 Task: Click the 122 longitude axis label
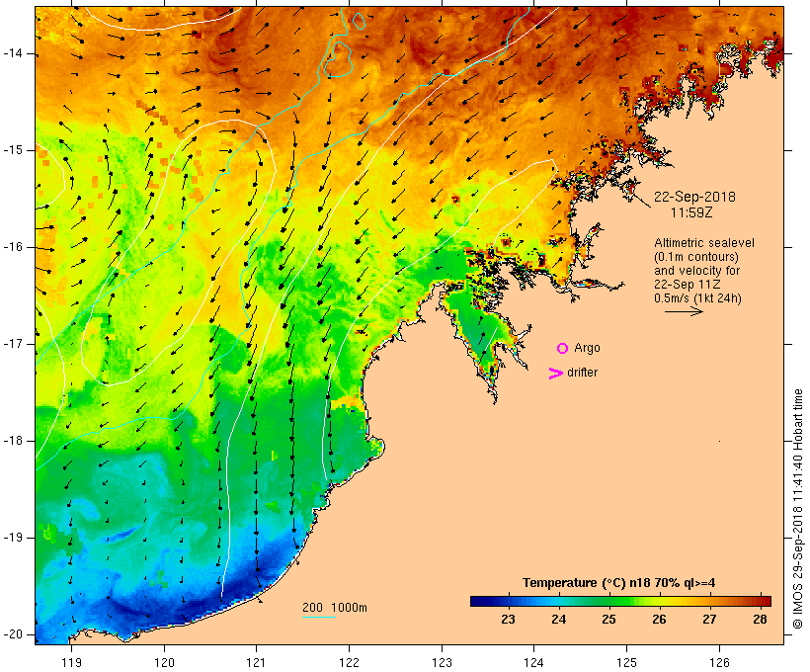pos(350,662)
